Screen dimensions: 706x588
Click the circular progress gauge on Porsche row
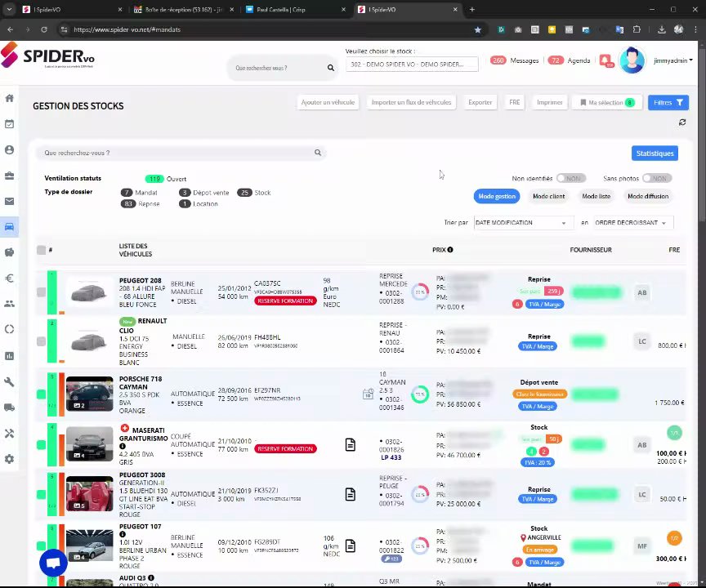pyautogui.click(x=420, y=394)
